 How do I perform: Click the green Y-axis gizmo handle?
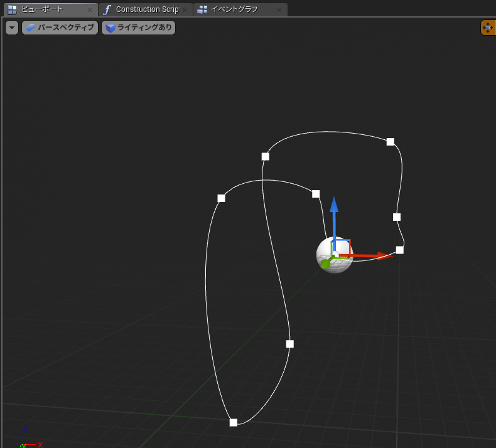coord(325,264)
